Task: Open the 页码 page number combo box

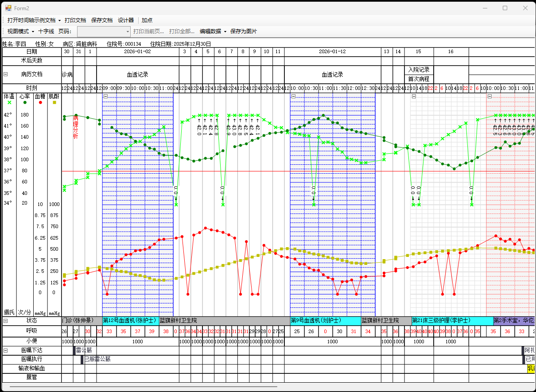Action: coord(104,31)
